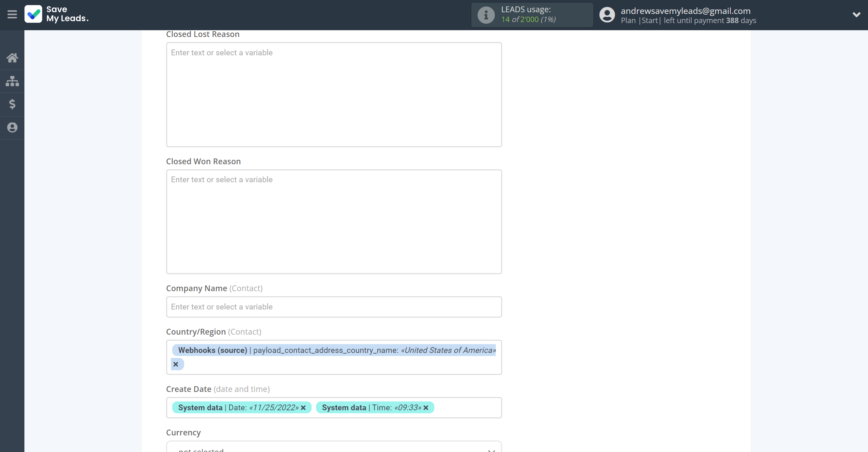The width and height of the screenshot is (868, 452).
Task: Click the Closed Lost Reason text area
Action: pyautogui.click(x=334, y=95)
